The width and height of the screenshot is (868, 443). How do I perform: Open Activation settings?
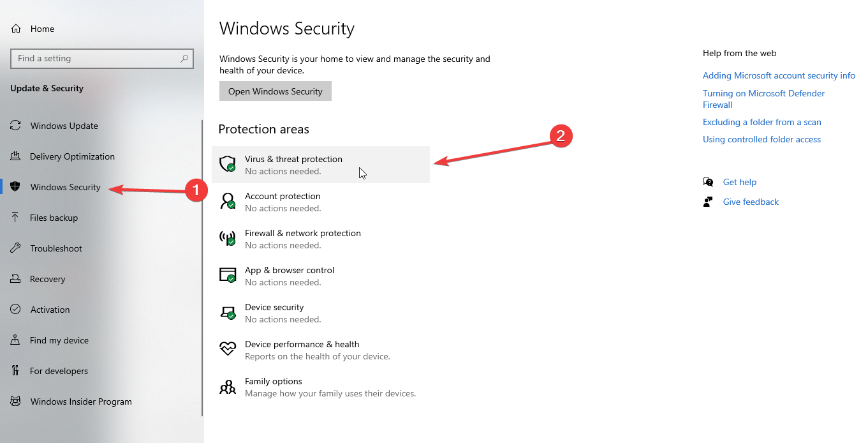50,310
